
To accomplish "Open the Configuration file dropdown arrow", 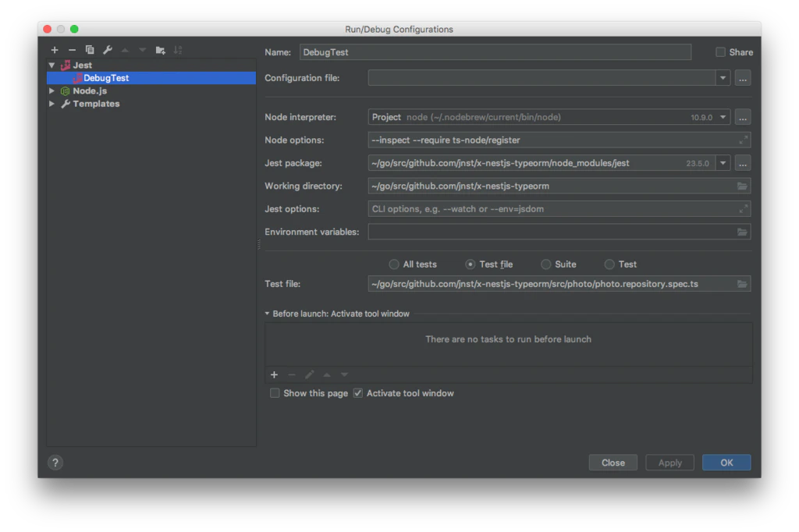I will tap(723, 79).
